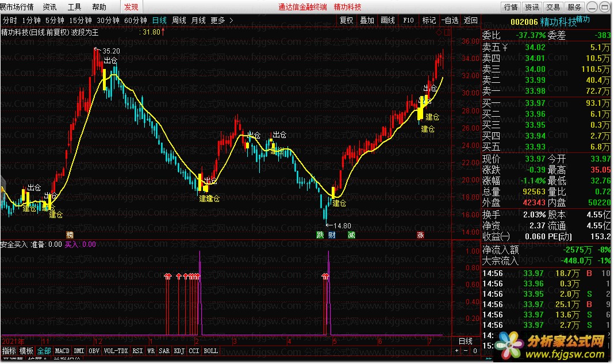614x364 pixels.
Task: Click the red 涨 event marker icon
Action: (x=420, y=235)
